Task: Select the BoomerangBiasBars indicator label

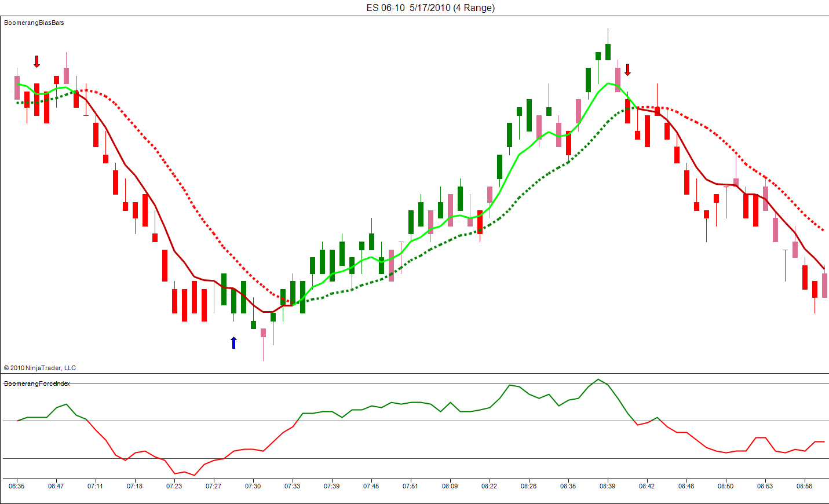Action: [x=34, y=23]
